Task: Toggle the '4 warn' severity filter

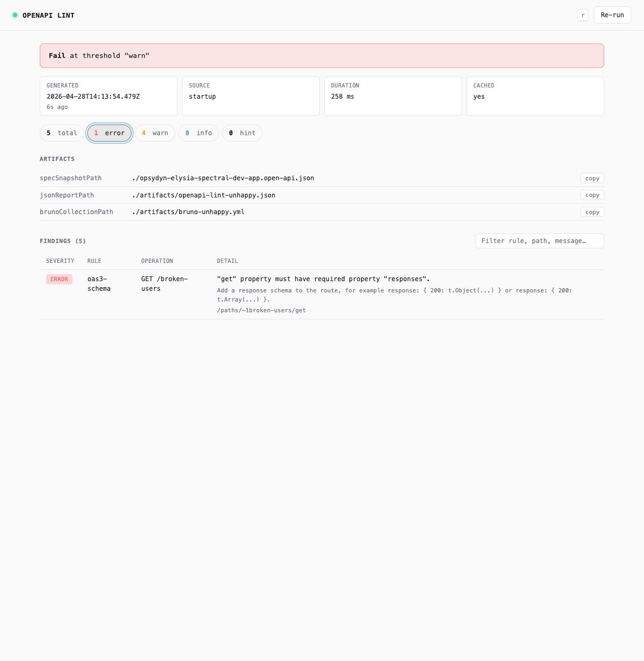Action: (155, 133)
